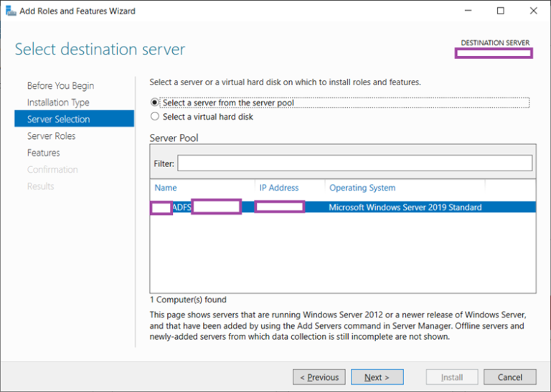Viewport: 551px width, 392px height.
Task: Click the Filter text field
Action: (x=355, y=163)
